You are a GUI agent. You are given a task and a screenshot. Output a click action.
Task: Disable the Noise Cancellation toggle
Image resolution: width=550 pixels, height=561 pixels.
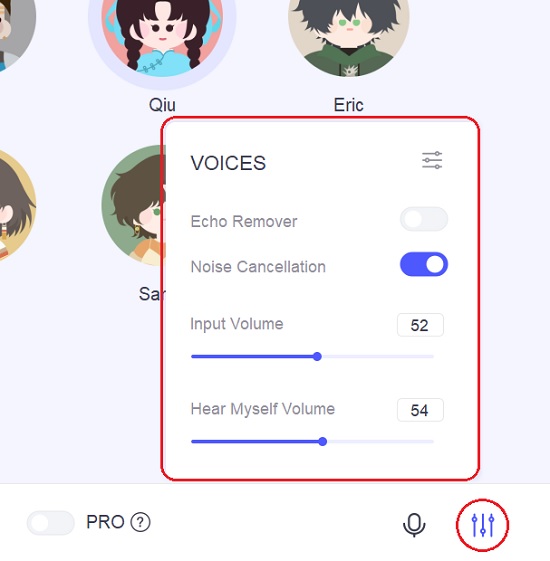point(424,264)
